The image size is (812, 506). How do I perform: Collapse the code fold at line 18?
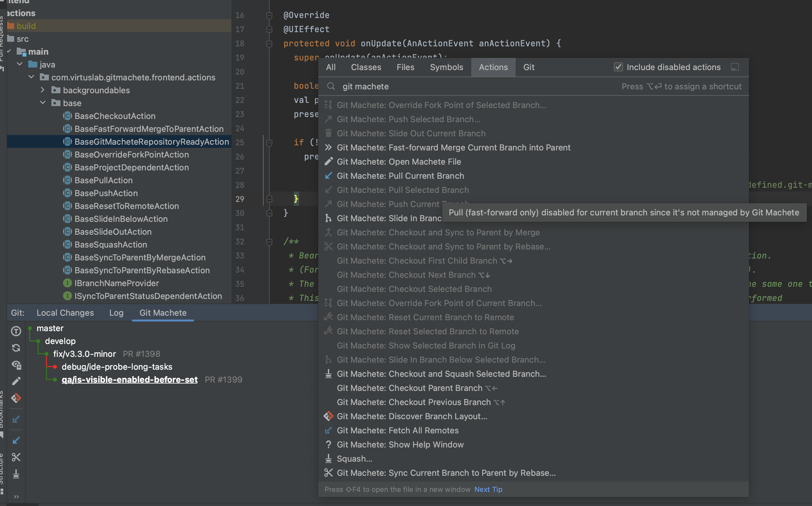coord(270,43)
